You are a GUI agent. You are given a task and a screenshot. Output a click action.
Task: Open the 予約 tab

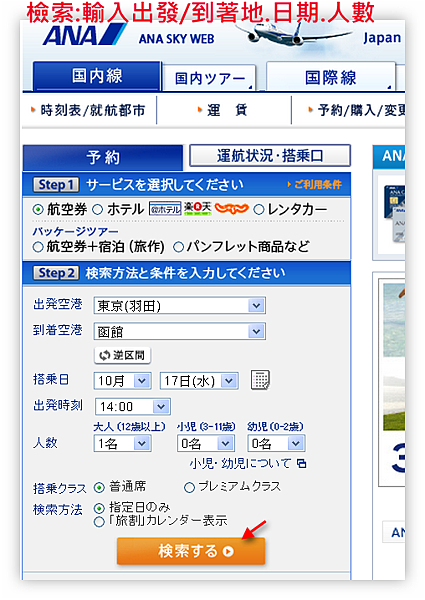(103, 157)
